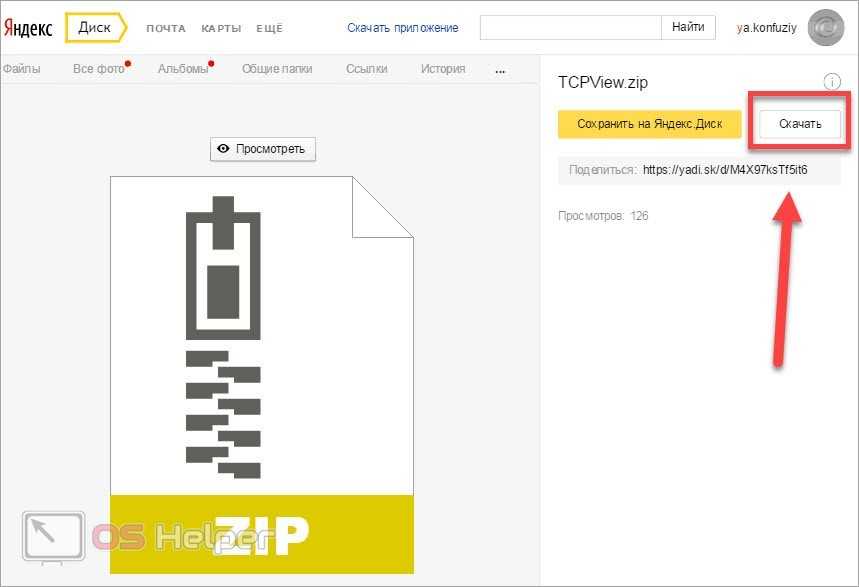Switch to the Файлы tab

tap(21, 69)
